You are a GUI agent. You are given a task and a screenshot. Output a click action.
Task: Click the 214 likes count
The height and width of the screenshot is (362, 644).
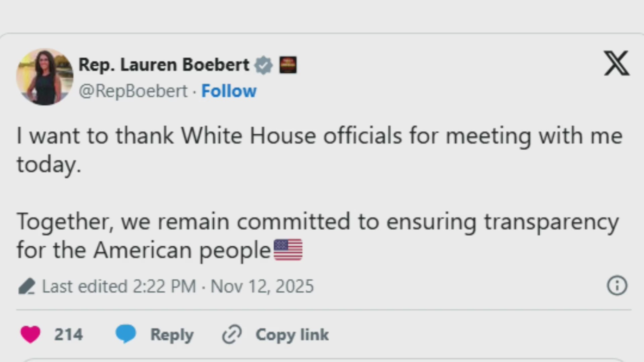pos(68,334)
